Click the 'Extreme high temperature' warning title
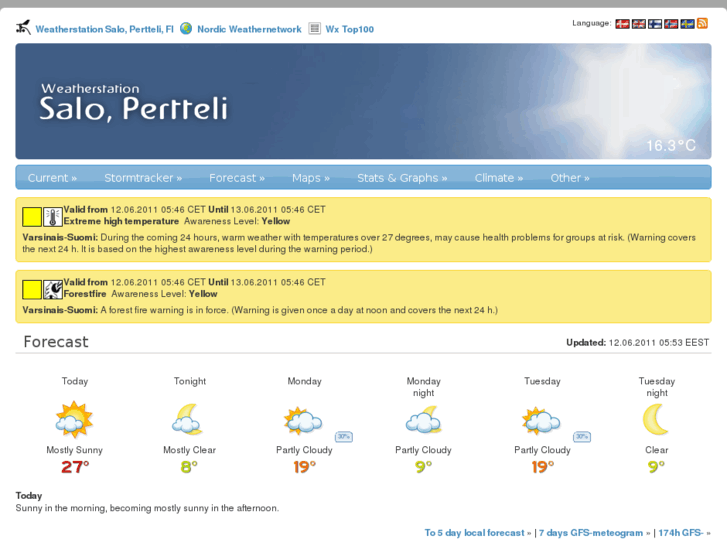Image resolution: width=727 pixels, height=545 pixels. pyautogui.click(x=121, y=221)
